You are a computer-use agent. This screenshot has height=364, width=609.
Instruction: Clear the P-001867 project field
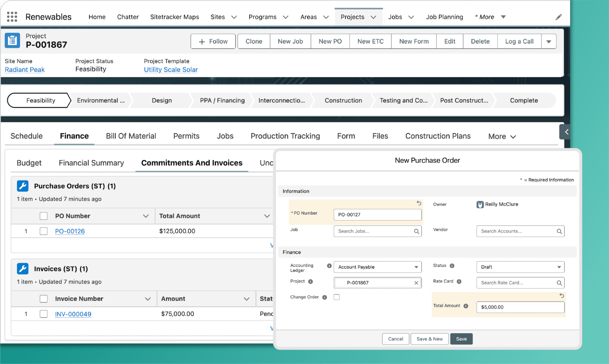tap(416, 283)
